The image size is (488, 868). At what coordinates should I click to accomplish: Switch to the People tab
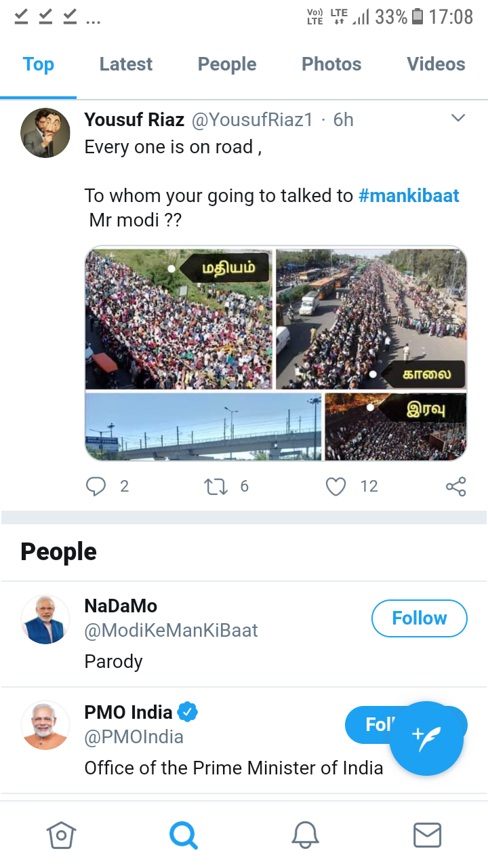coord(227,64)
